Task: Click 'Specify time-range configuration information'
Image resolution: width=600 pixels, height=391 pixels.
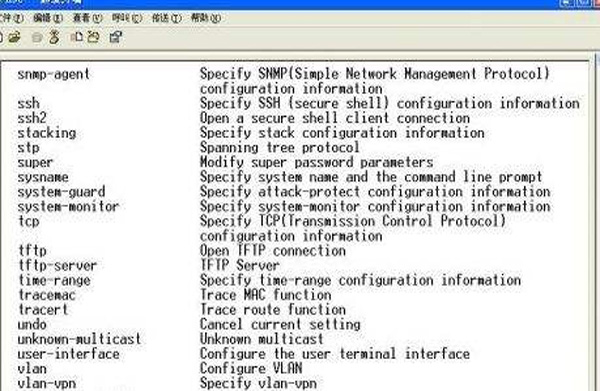Action: point(360,280)
